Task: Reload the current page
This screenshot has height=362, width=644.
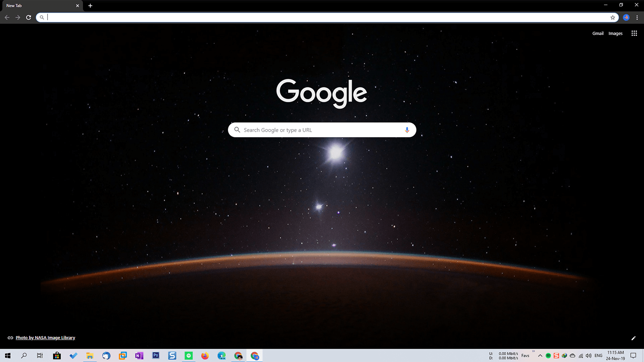Action: click(x=28, y=18)
